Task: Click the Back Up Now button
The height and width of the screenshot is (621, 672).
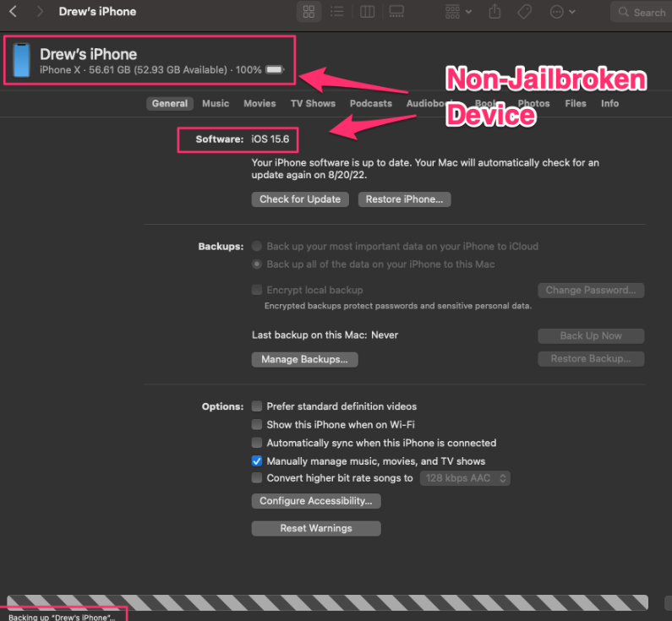Action: click(591, 335)
